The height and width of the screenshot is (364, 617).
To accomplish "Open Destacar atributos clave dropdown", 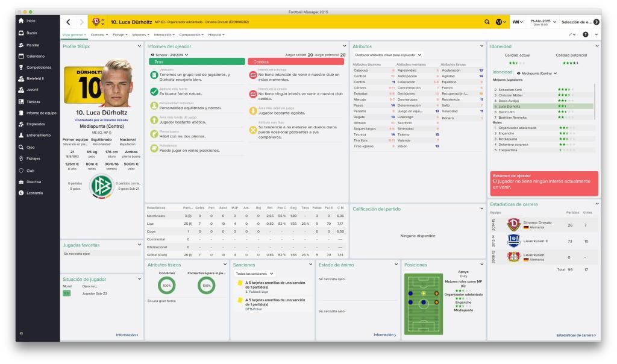I will (x=388, y=55).
